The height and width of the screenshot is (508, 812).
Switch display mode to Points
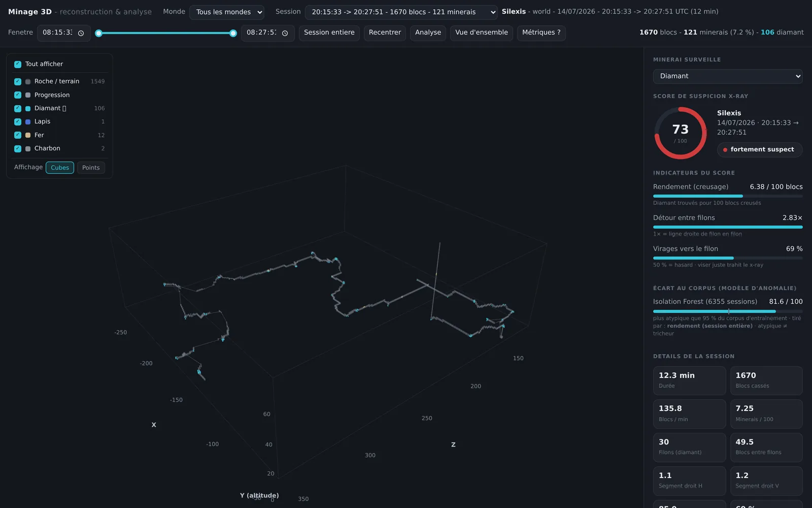tap(91, 168)
